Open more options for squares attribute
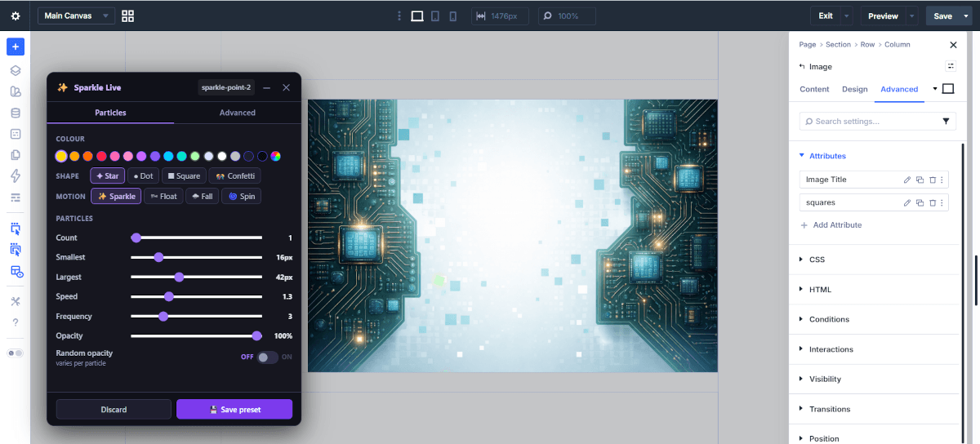 point(942,202)
